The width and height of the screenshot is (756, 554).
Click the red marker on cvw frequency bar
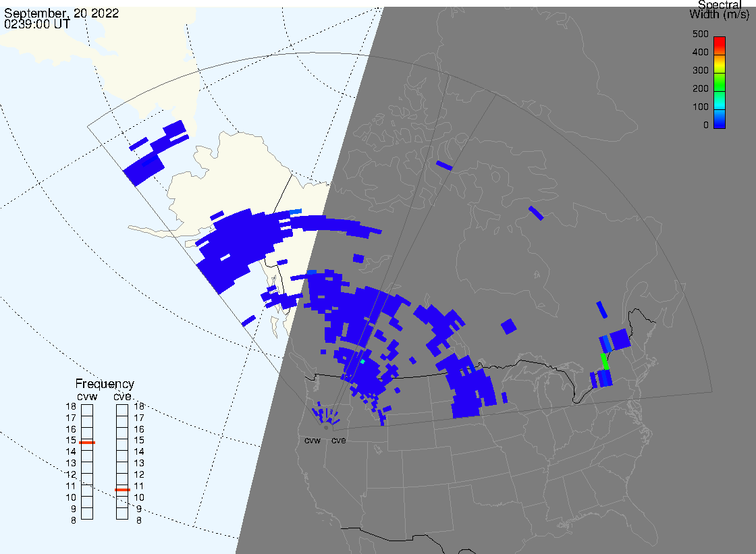click(x=87, y=442)
